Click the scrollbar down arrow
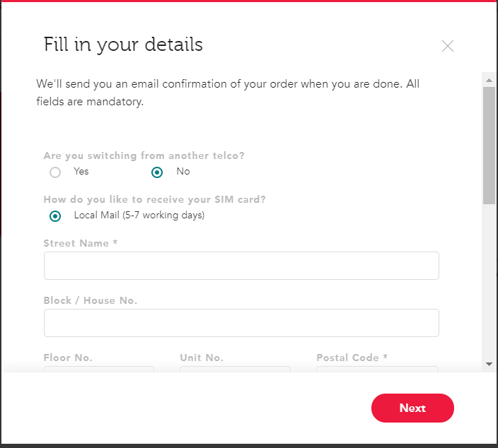 (x=489, y=364)
